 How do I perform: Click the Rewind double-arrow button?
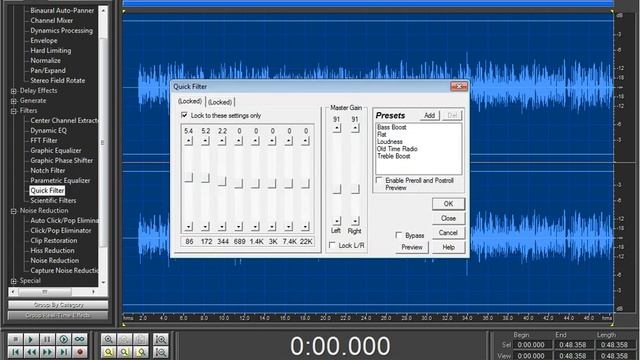point(31,352)
